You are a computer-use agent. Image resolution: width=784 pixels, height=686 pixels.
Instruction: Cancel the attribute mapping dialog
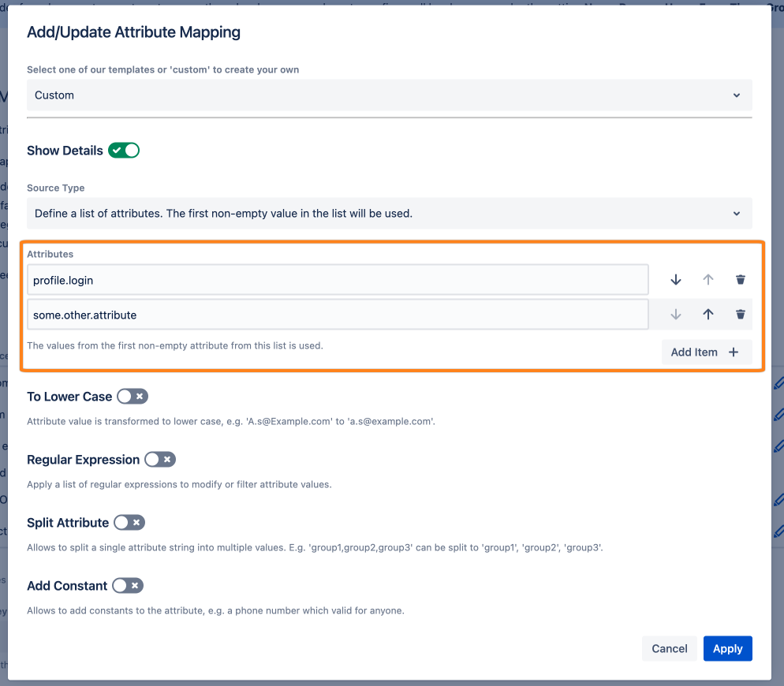[669, 649]
